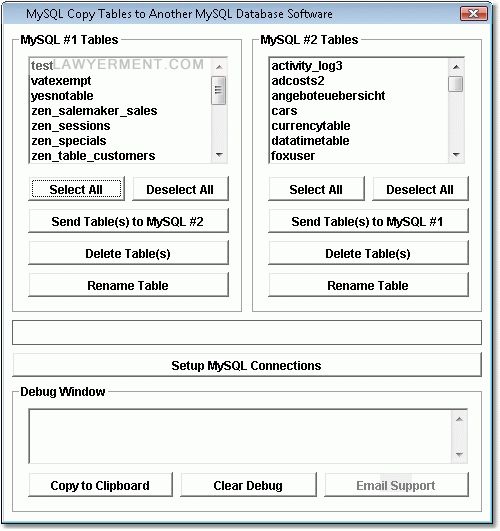Click Send Table(s) to MySQL #1 button
The image size is (500, 531).
(369, 221)
